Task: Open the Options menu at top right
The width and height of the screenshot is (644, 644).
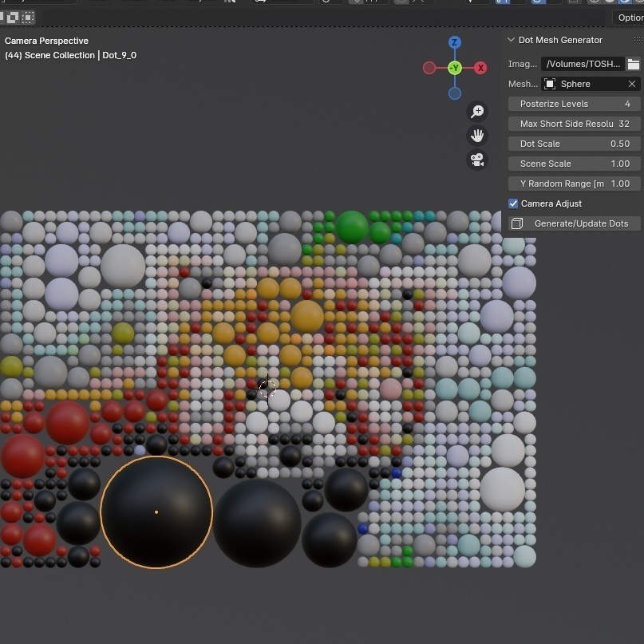Action: (630, 17)
